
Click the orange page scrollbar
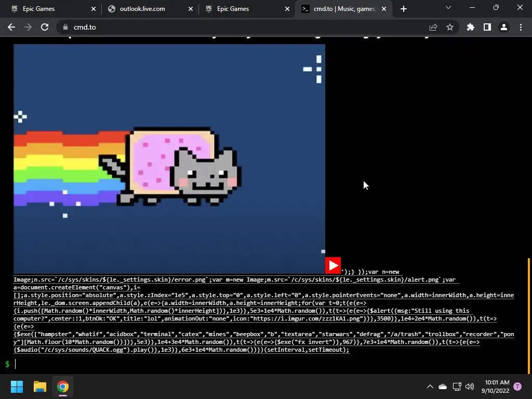coord(528,315)
